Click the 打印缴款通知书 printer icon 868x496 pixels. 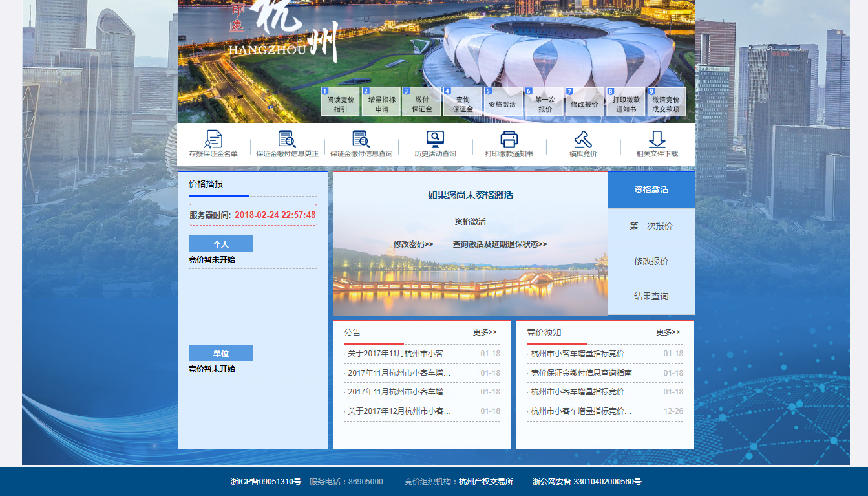coord(509,140)
